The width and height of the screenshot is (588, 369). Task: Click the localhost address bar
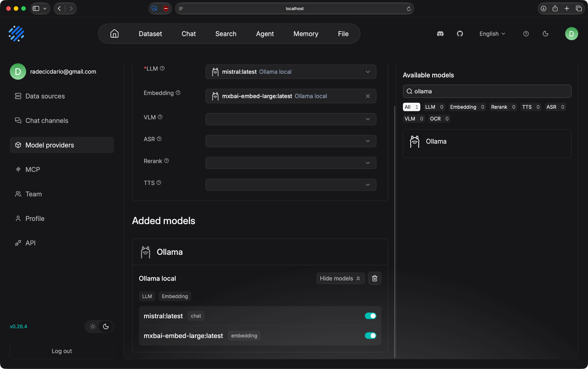(294, 9)
